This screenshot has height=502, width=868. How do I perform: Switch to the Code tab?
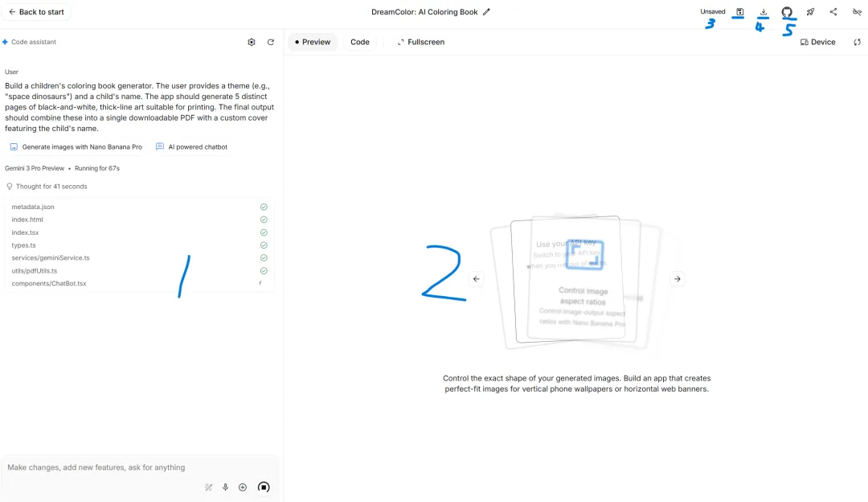point(360,42)
